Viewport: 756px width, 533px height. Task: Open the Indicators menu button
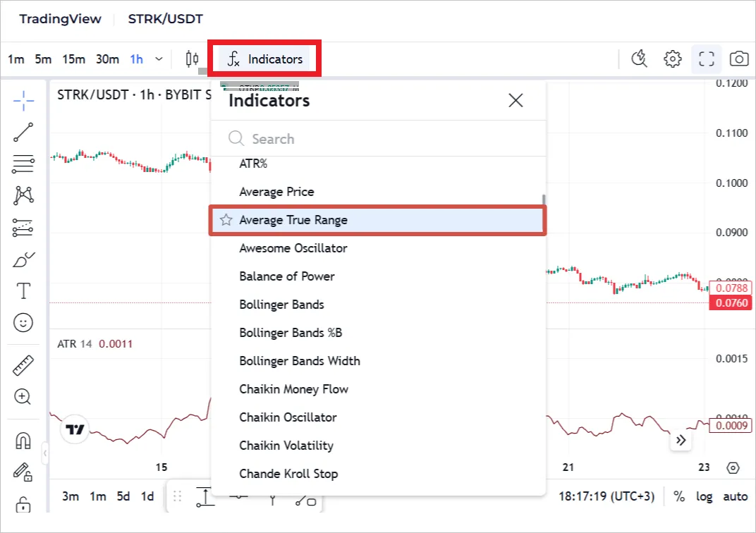(265, 59)
